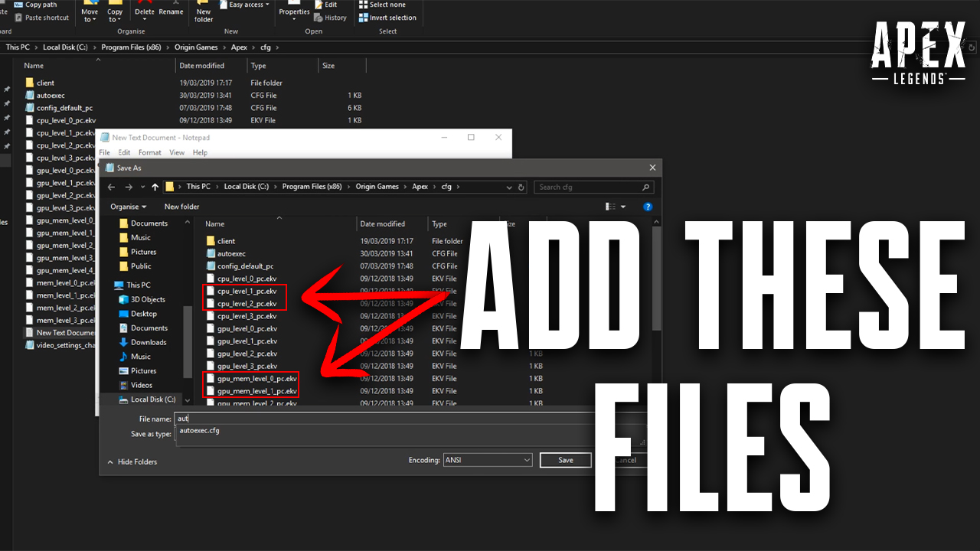Open the help question mark icon
The height and width of the screenshot is (551, 980).
(x=648, y=207)
